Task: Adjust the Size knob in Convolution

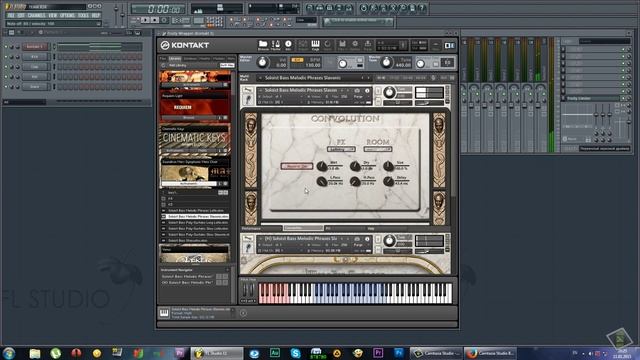Action: 388,166
